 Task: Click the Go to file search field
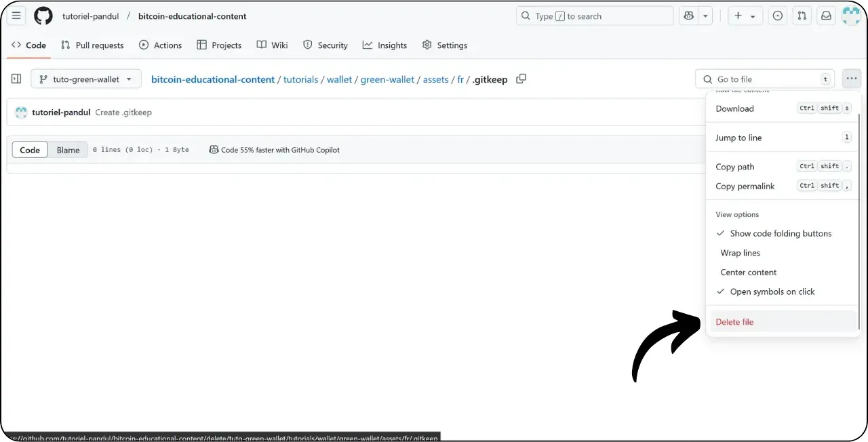coord(765,79)
